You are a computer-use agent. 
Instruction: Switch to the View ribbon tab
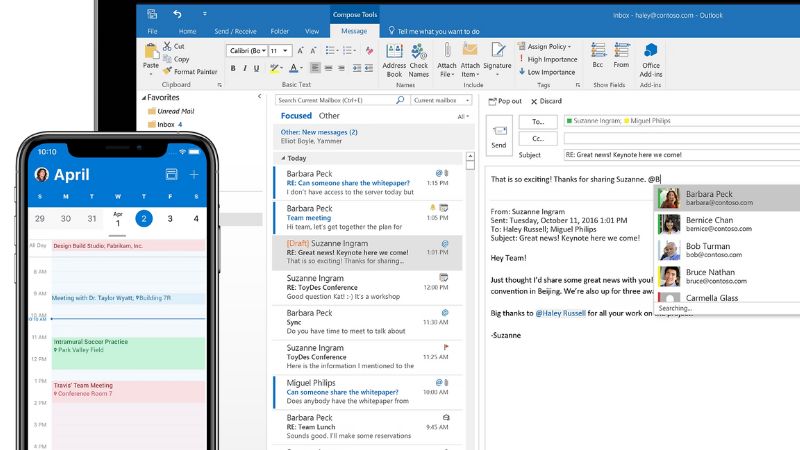312,31
